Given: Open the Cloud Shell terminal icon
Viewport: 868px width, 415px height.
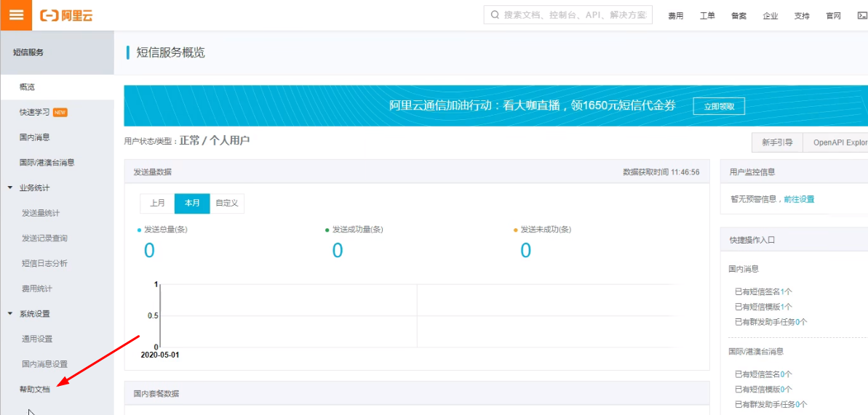Looking at the screenshot, I should [x=862, y=15].
